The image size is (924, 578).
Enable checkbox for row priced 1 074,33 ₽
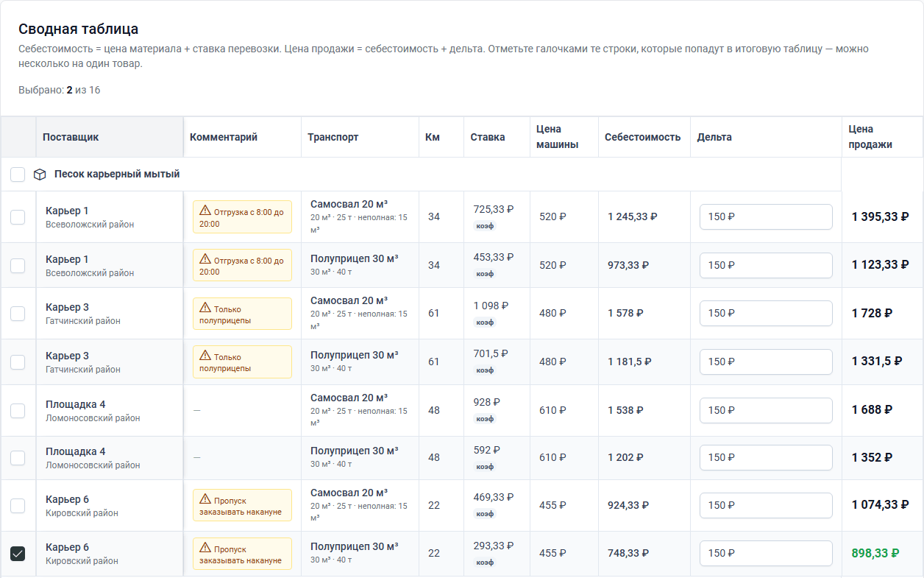coord(18,506)
